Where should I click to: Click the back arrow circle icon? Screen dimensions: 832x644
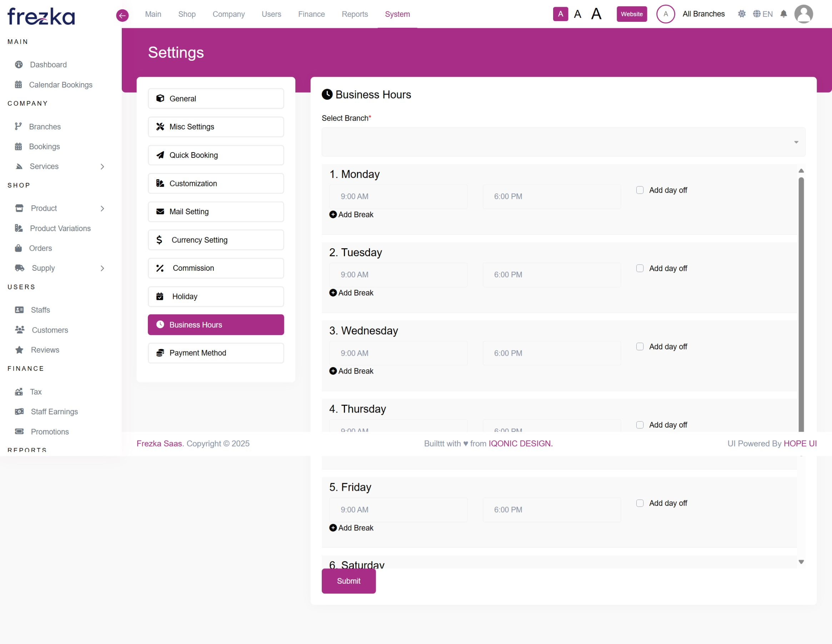tap(122, 15)
